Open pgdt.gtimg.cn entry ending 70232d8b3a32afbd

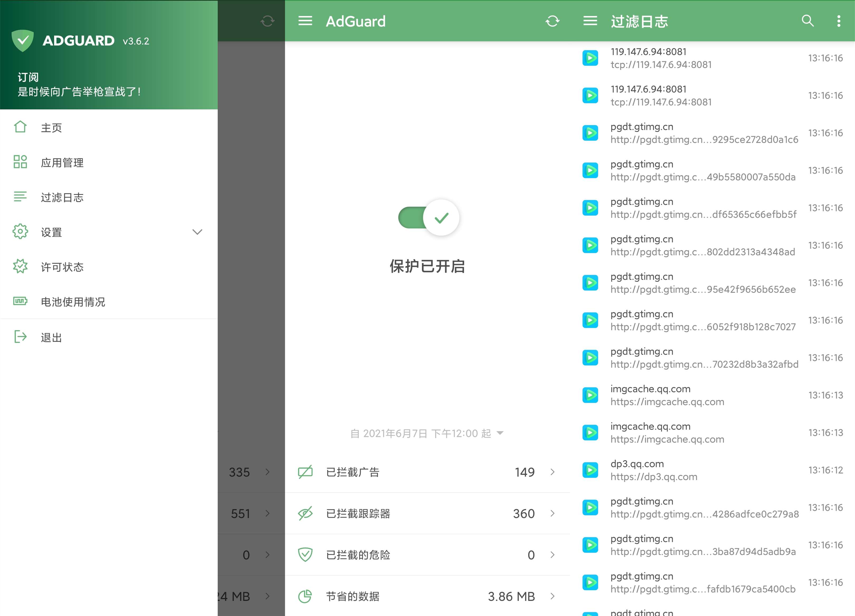[712, 357]
